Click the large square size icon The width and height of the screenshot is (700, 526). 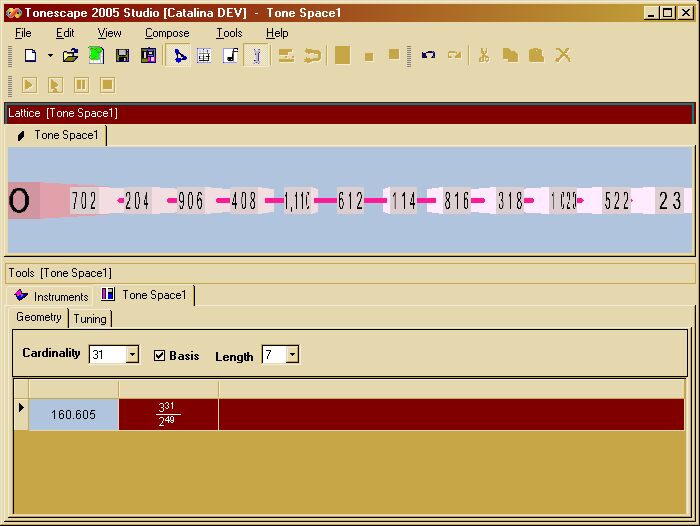tap(342, 55)
